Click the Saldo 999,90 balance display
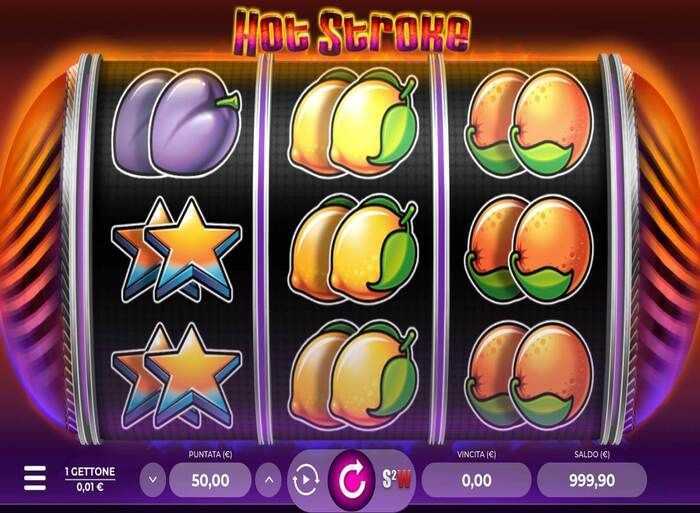Viewport: 700px width, 513px height. click(x=592, y=480)
